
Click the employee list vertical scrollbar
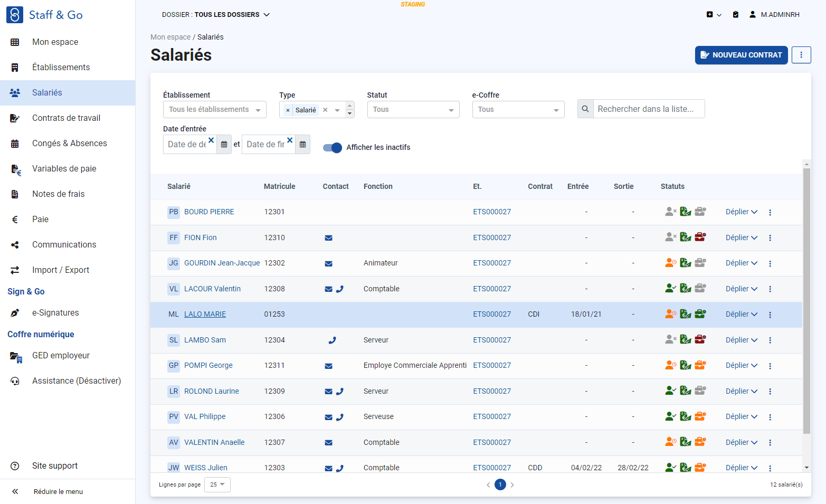click(x=806, y=301)
